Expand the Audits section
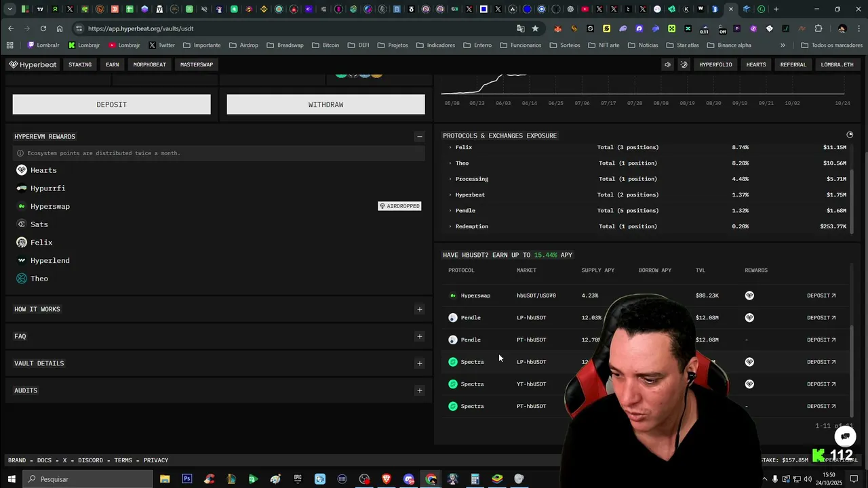868x488 pixels. pos(419,390)
